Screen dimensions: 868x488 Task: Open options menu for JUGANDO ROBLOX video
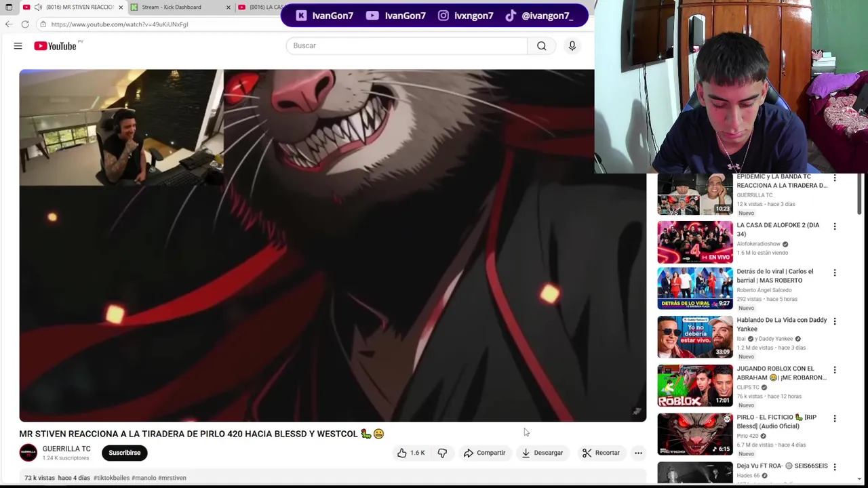(x=835, y=370)
